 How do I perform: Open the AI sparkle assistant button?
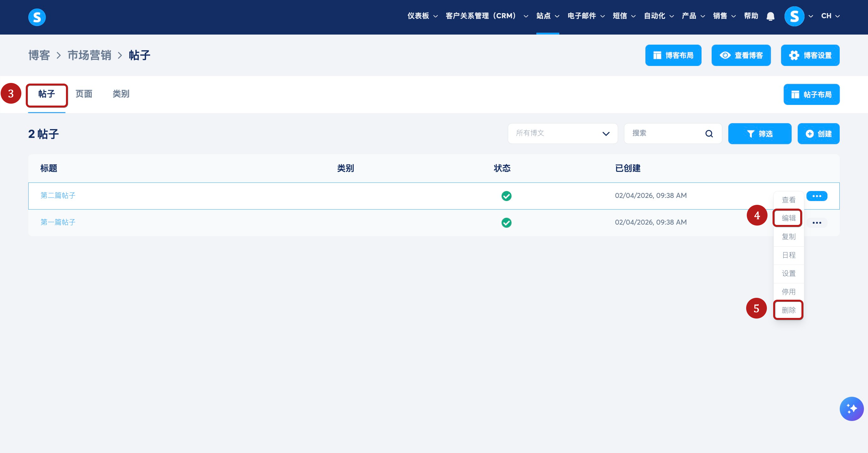pos(851,408)
